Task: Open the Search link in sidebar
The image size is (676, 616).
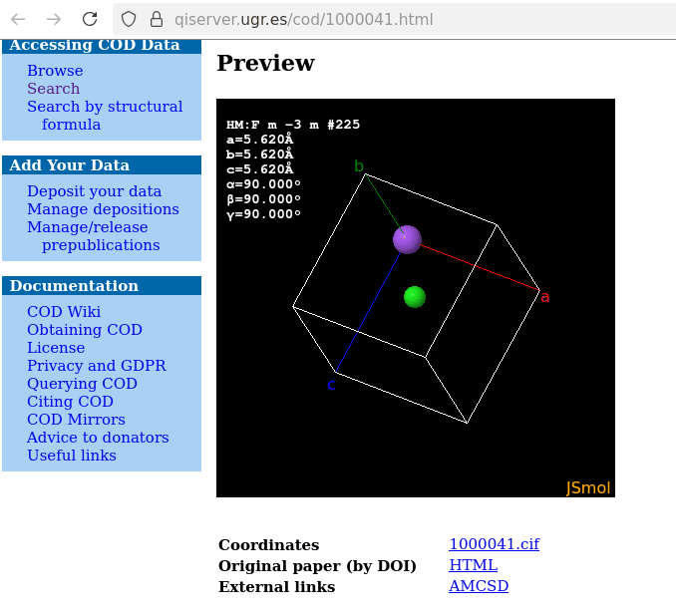Action: (x=53, y=89)
